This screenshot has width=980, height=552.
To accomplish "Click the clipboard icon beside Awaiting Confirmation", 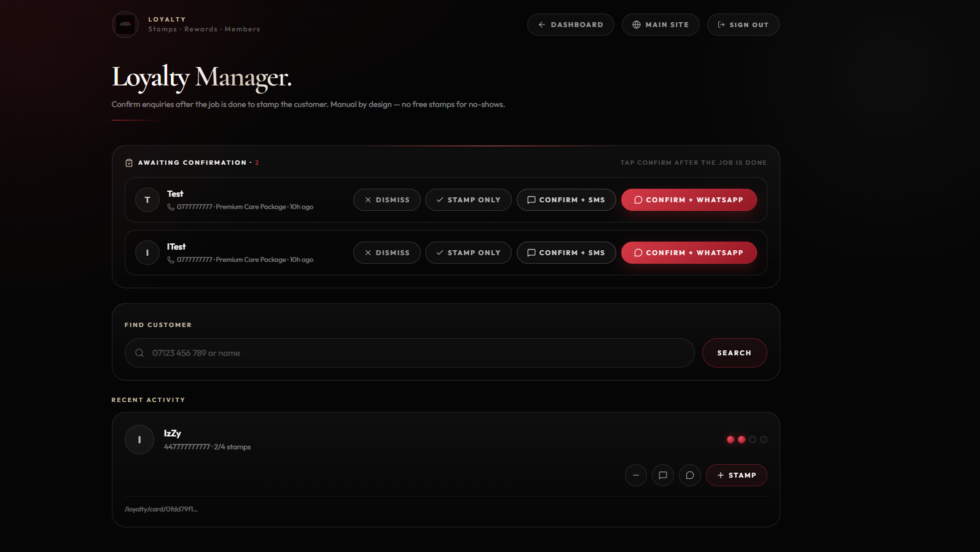I will pos(129,163).
